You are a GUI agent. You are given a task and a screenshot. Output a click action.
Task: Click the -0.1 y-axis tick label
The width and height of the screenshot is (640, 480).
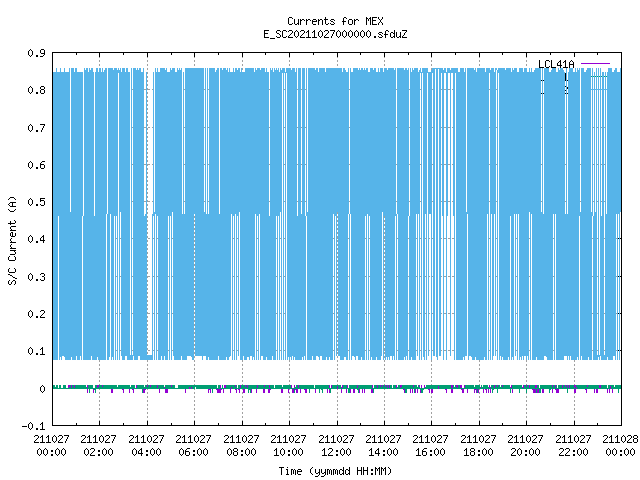(x=33, y=426)
